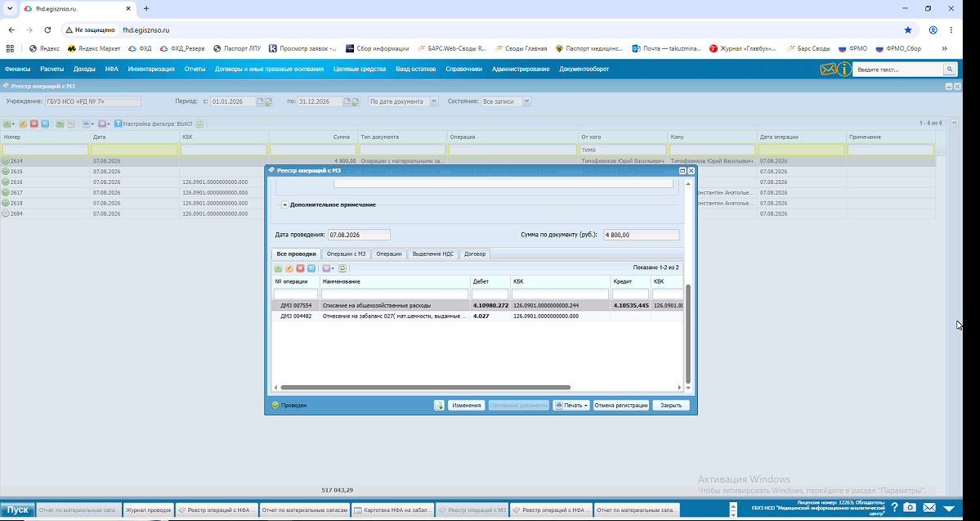The image size is (980, 521).
Task: Open the Справочники menu
Action: tap(463, 69)
